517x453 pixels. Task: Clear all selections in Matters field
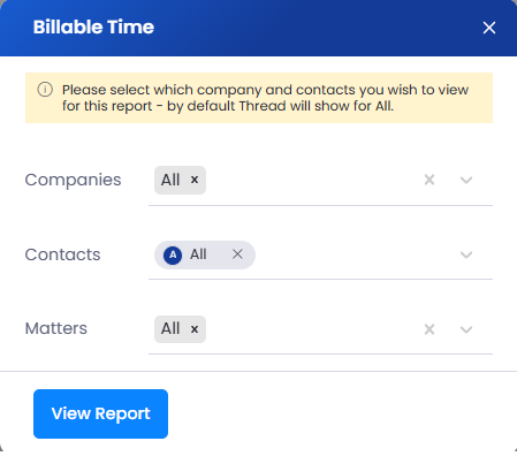click(x=429, y=329)
